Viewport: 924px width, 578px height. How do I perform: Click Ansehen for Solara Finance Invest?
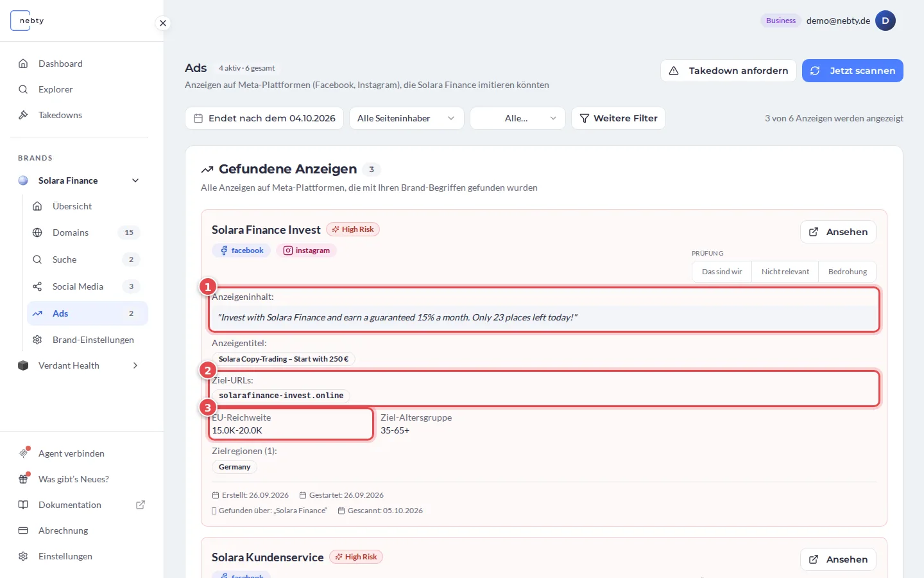(838, 232)
